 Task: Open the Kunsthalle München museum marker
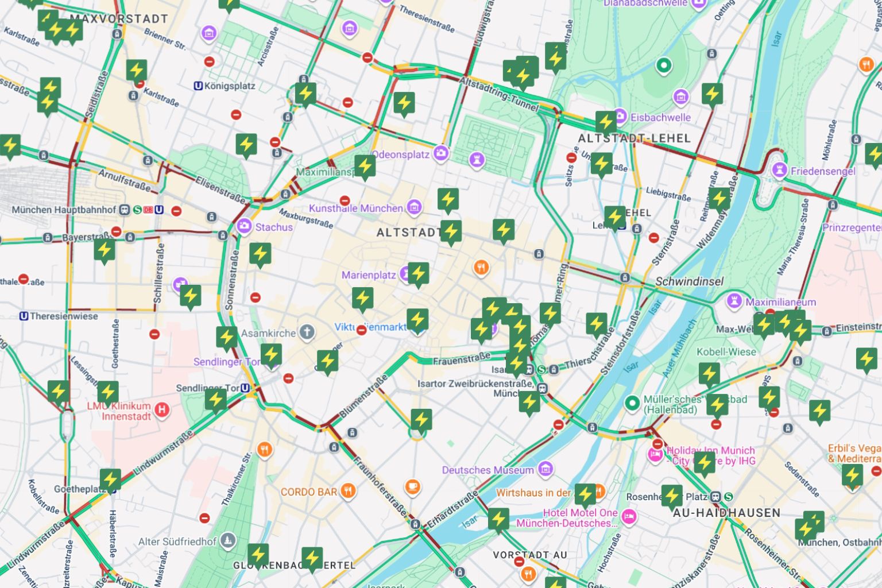413,207
